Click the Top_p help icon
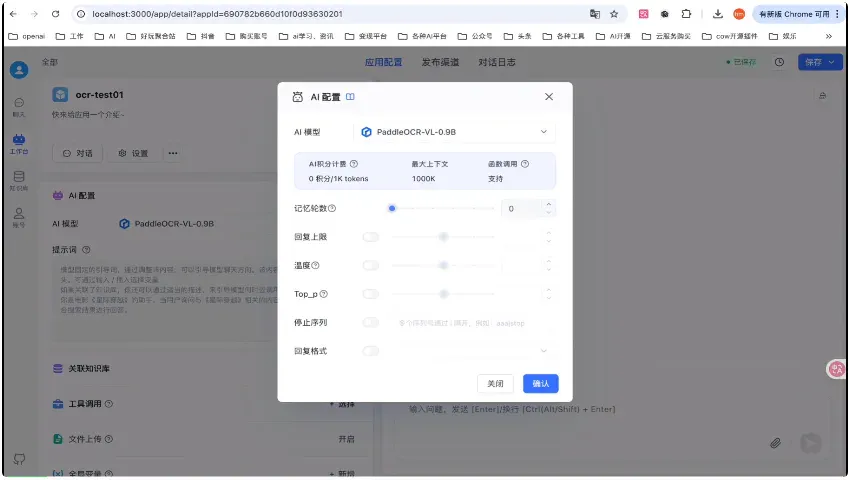The width and height of the screenshot is (850, 480). [x=324, y=294]
